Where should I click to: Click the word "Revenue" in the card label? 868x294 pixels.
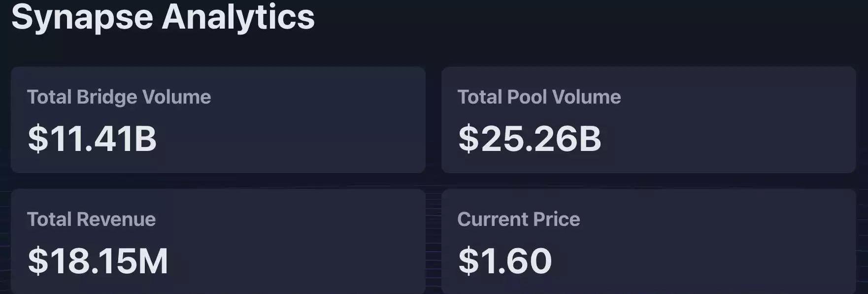coord(116,220)
